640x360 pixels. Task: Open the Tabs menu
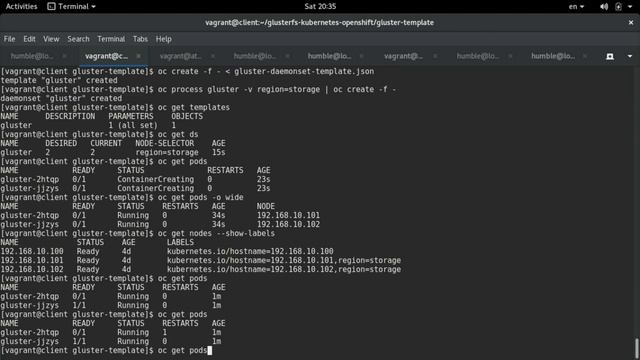tap(140, 39)
